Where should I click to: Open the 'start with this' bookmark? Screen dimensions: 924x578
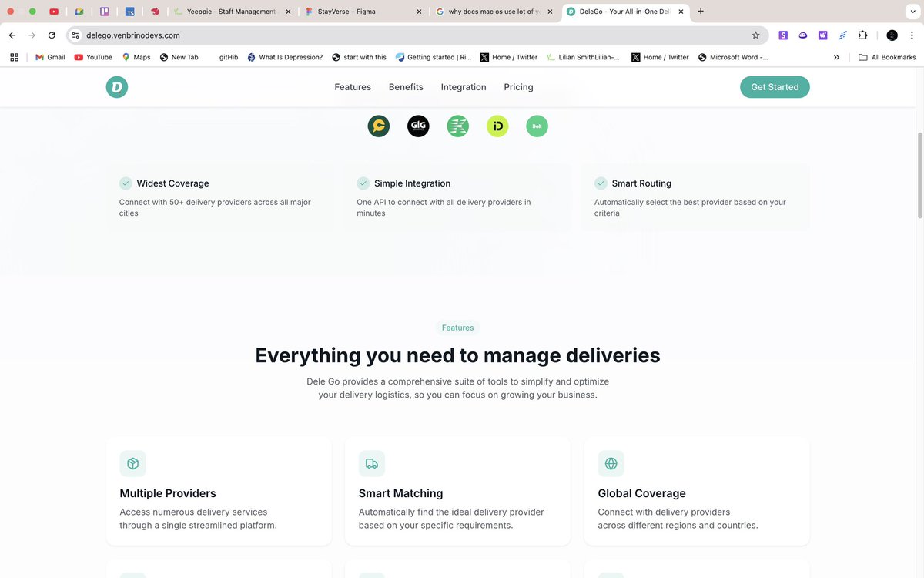[359, 57]
